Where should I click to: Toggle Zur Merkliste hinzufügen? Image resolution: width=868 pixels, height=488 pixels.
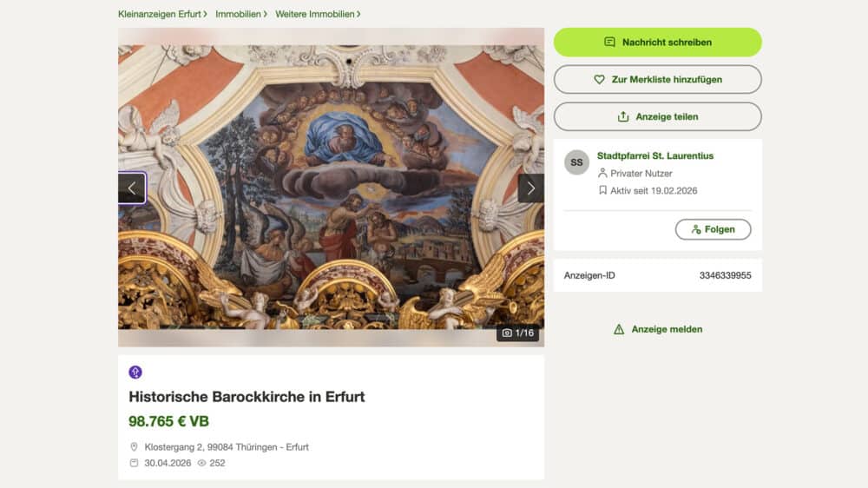tap(657, 79)
